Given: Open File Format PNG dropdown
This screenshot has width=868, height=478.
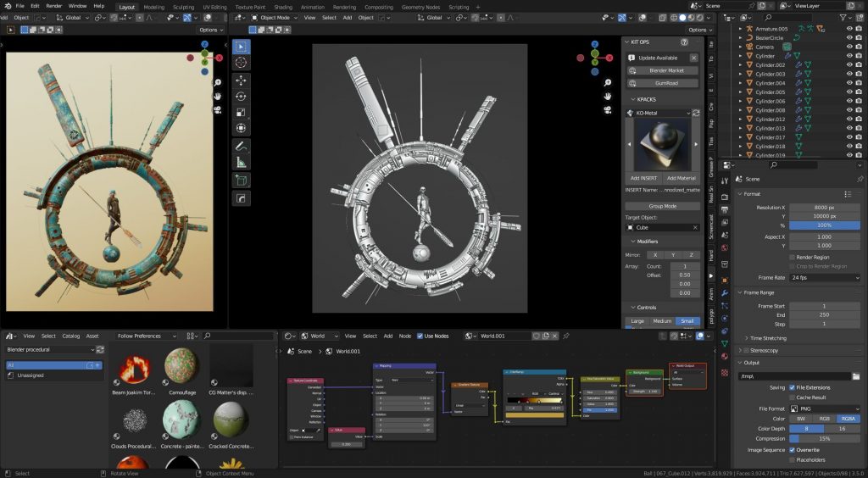Looking at the screenshot, I should pos(824,409).
